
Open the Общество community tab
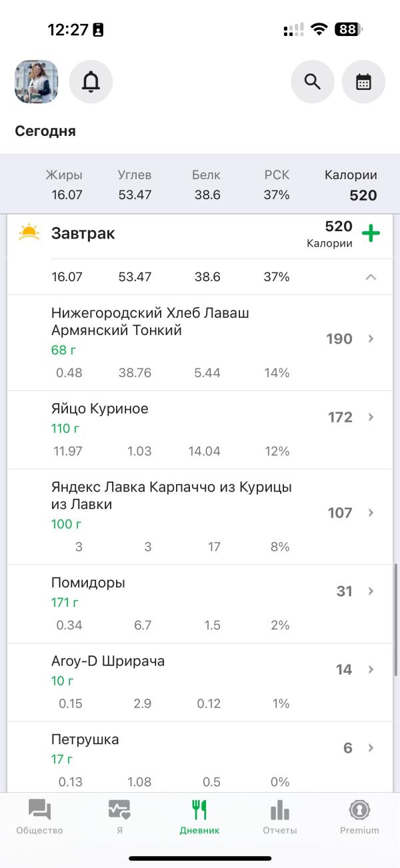click(39, 817)
